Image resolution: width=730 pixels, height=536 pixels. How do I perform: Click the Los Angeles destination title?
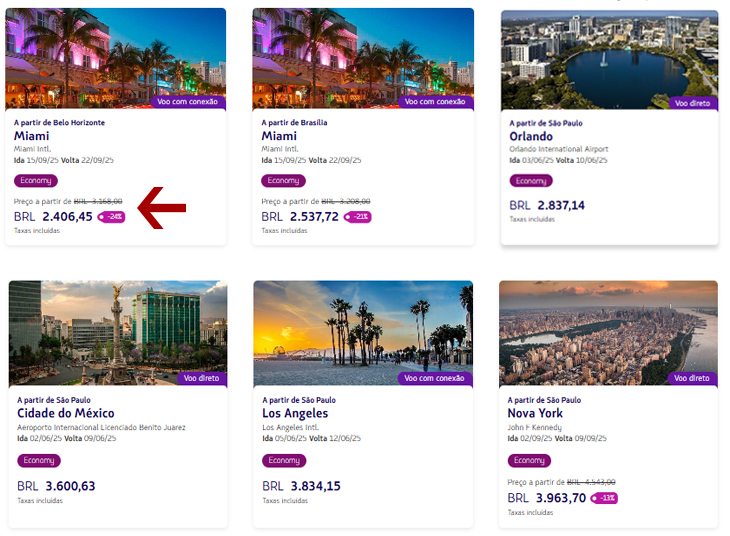click(295, 414)
